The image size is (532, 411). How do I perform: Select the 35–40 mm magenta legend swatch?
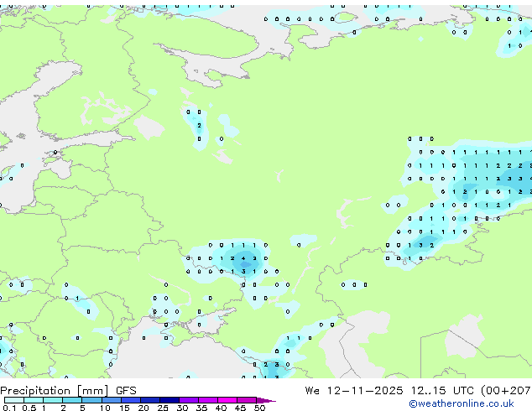tap(208, 400)
